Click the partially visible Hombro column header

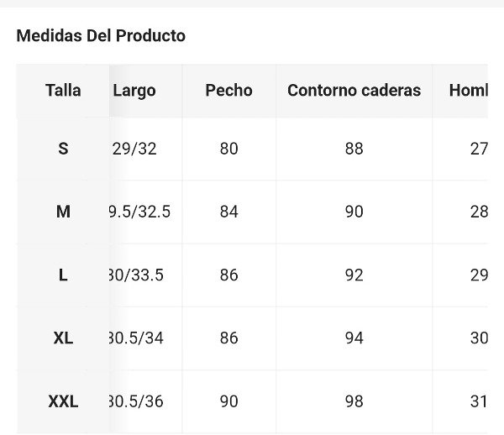click(469, 91)
